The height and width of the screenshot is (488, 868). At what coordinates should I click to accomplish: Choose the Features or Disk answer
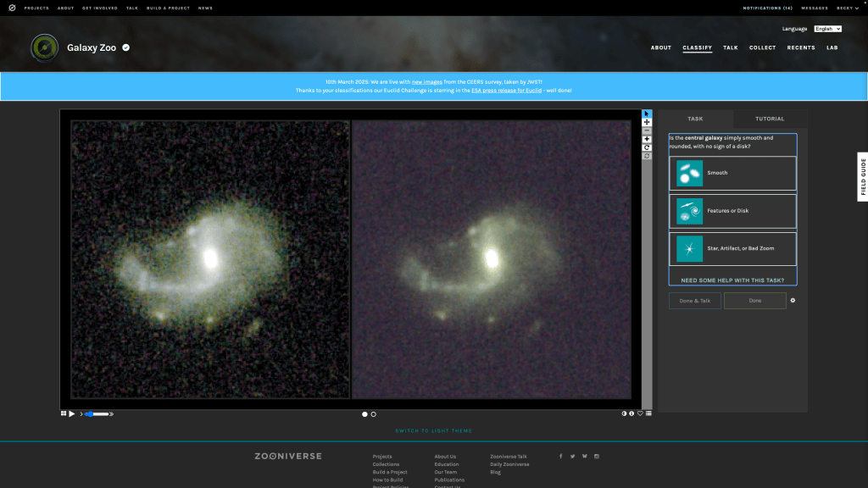[732, 211]
